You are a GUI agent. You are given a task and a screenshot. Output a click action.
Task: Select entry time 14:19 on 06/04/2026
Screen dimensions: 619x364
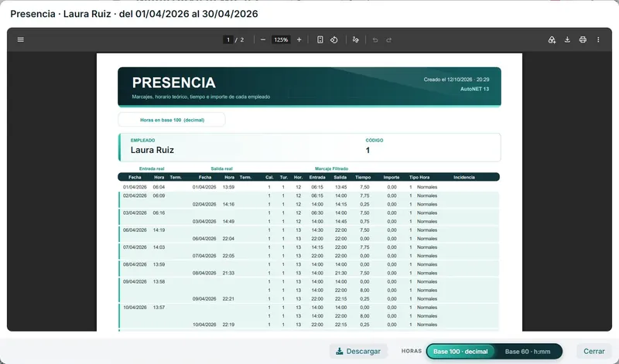tap(159, 230)
